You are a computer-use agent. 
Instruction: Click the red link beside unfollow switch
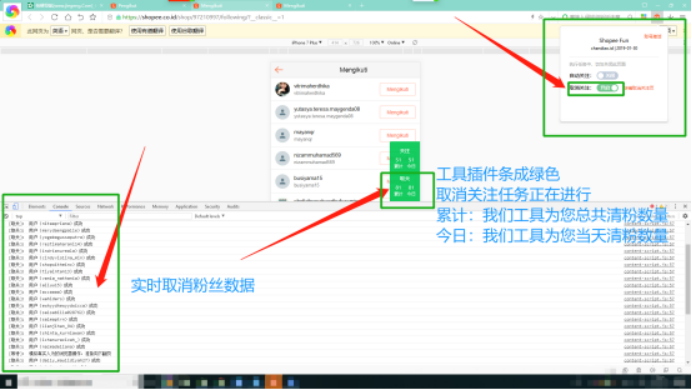639,88
